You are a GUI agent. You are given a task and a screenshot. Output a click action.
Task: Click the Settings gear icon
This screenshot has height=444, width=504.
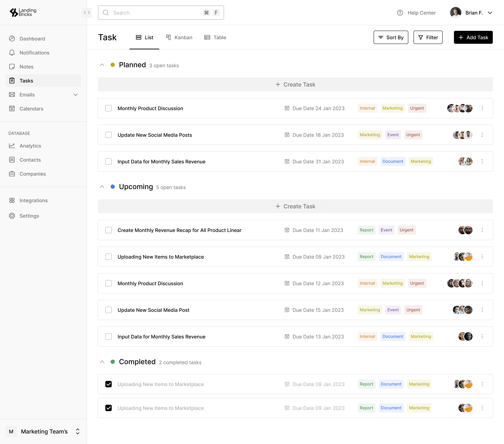(12, 216)
